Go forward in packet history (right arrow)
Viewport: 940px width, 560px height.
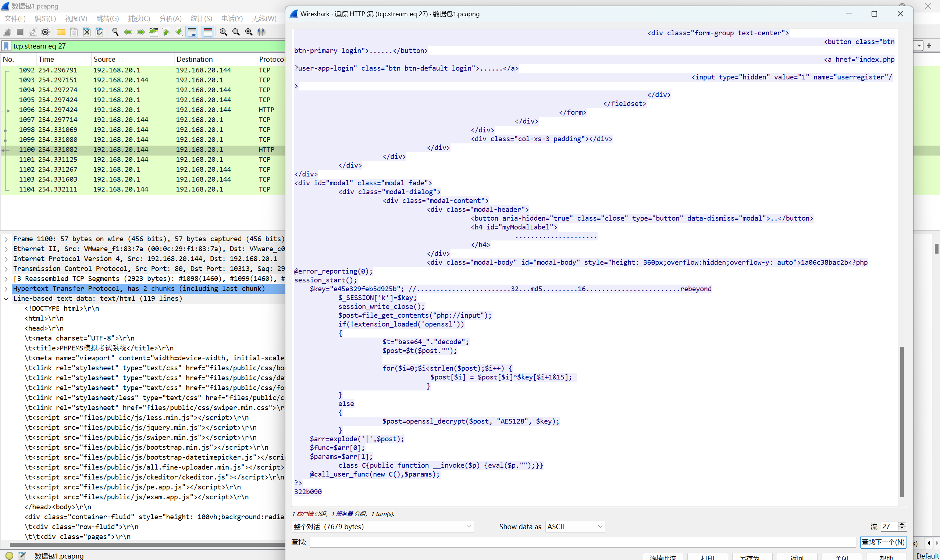pos(141,32)
